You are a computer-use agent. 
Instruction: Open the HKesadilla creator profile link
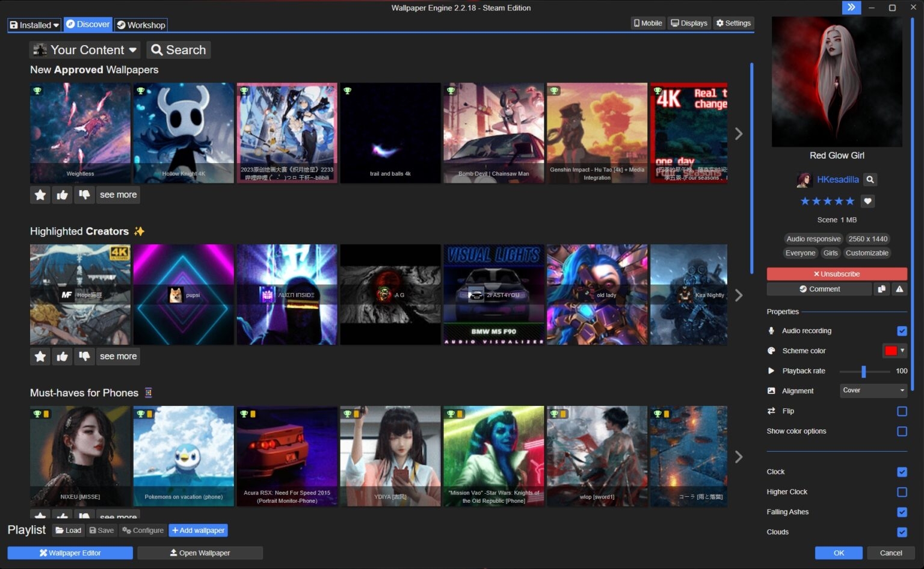837,179
